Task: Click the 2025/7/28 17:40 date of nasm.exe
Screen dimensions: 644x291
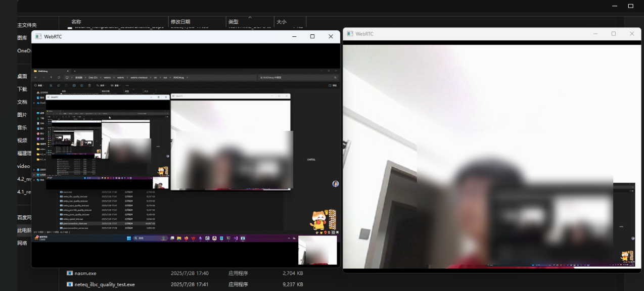Action: (190, 273)
